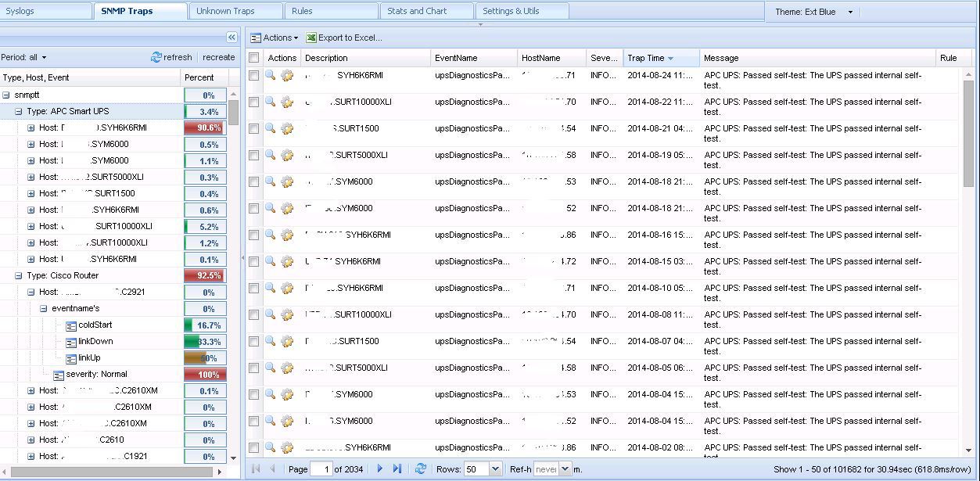Open magnifier icon for 2014-08-10 trap row
Viewport: 980px width, 481px height.
(270, 288)
